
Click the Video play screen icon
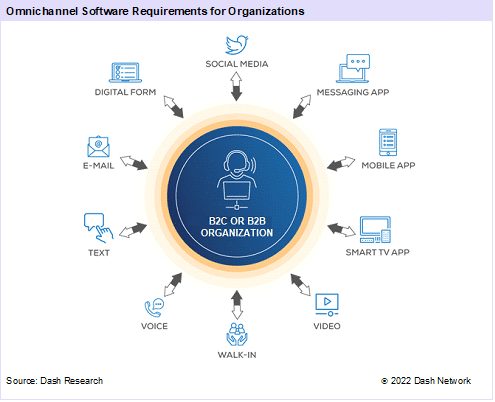click(327, 305)
